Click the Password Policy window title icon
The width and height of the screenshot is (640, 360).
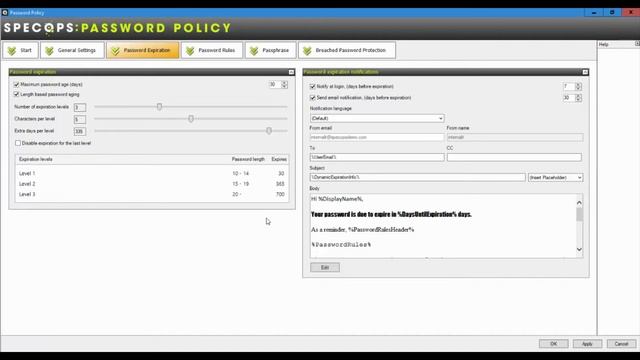click(5, 13)
